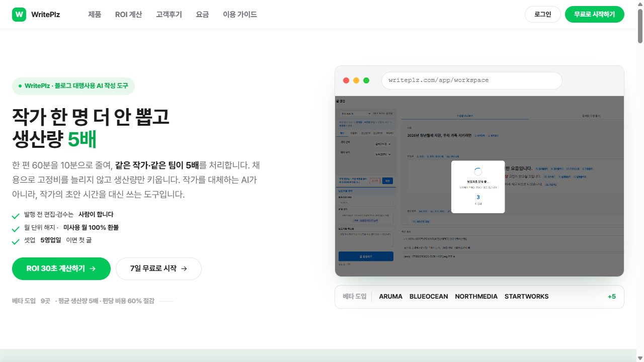The width and height of the screenshot is (644, 362).
Task: Go to the ROI 계산 nav item
Action: 128,15
